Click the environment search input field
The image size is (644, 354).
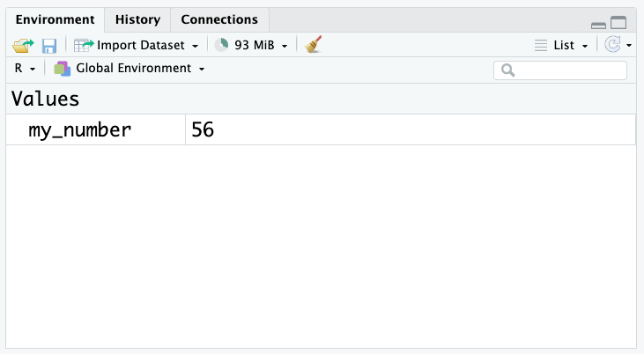[560, 70]
